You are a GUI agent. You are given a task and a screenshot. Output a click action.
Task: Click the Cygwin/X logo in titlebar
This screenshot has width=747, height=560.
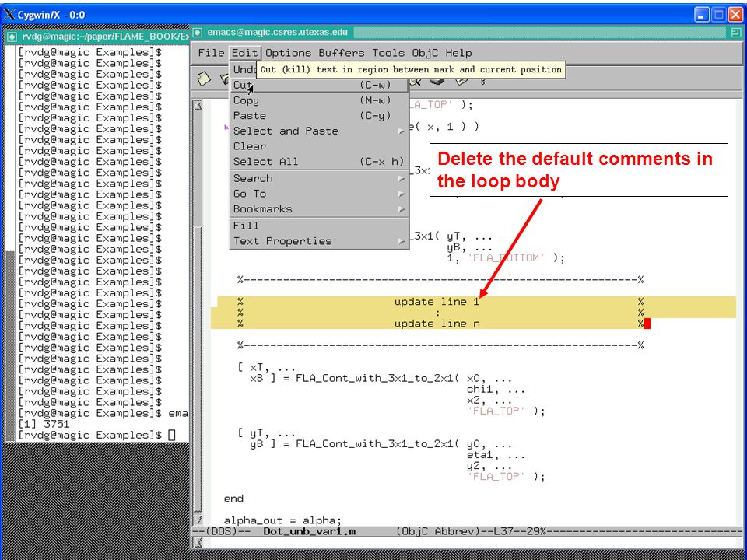point(9,15)
